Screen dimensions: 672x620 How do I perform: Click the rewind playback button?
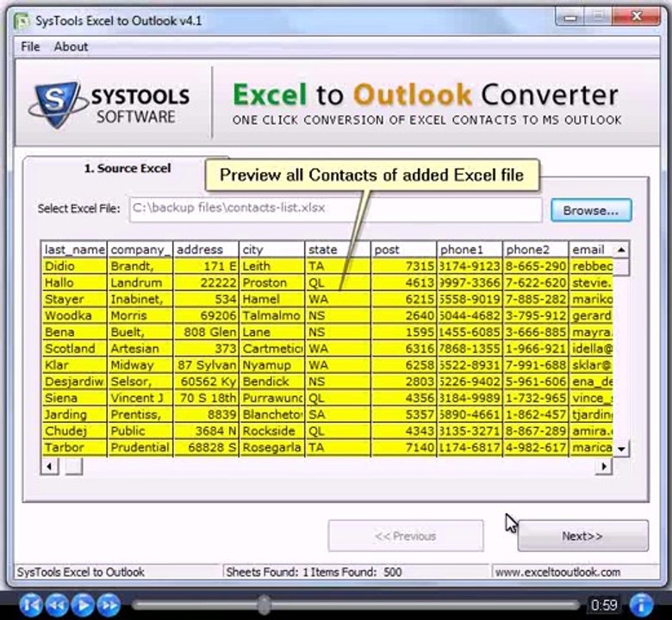click(57, 605)
